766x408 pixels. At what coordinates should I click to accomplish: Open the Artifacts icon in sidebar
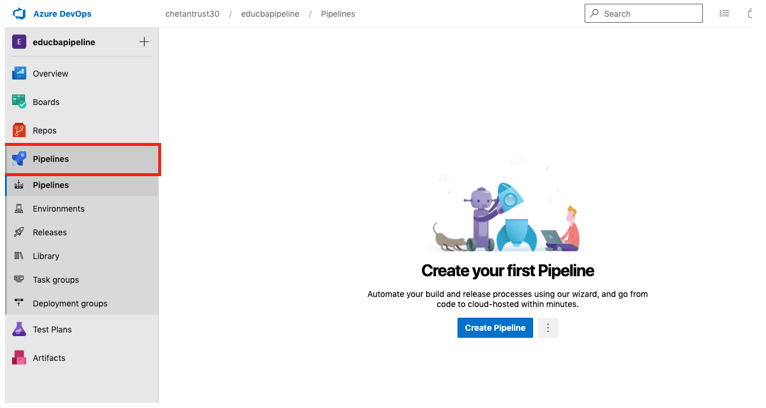click(19, 357)
